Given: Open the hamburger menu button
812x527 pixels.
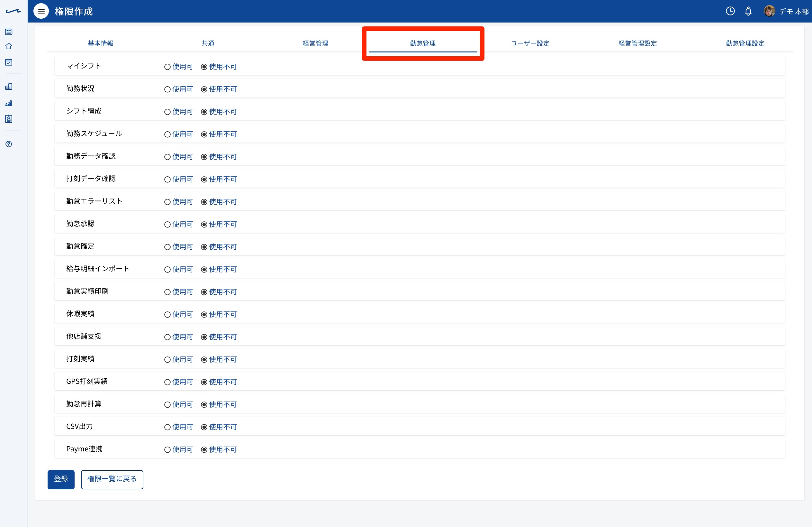Looking at the screenshot, I should [x=41, y=11].
